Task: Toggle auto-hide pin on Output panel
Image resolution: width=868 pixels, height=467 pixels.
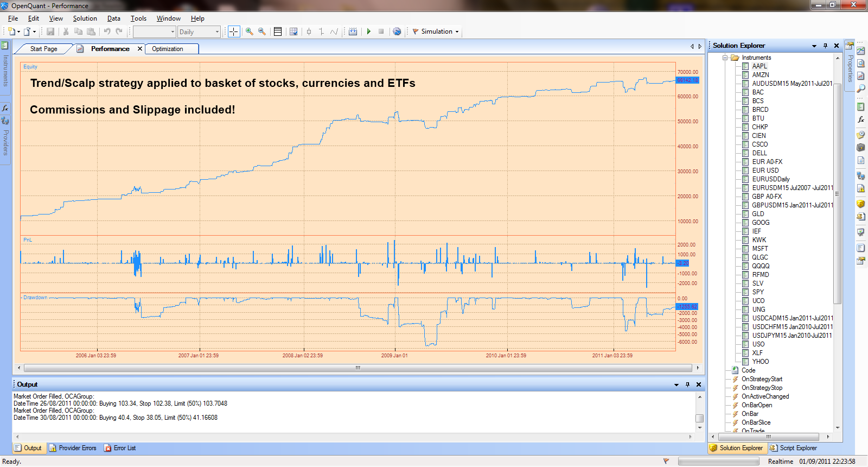Action: pos(687,384)
